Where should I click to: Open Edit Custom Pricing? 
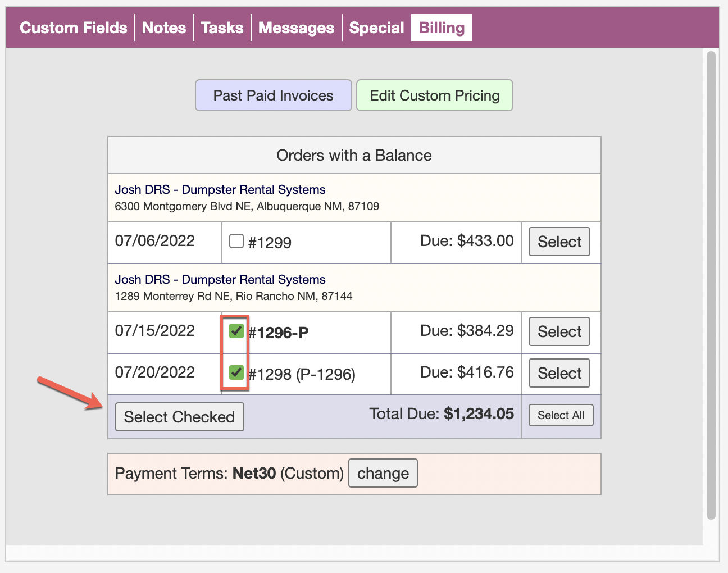tap(435, 95)
